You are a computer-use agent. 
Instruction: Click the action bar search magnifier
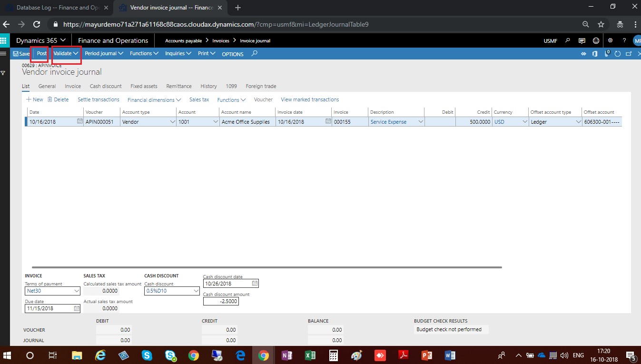coord(254,53)
